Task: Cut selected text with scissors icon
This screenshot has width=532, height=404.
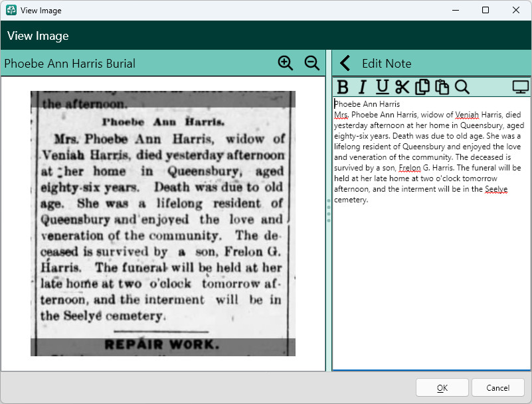Action: [402, 87]
